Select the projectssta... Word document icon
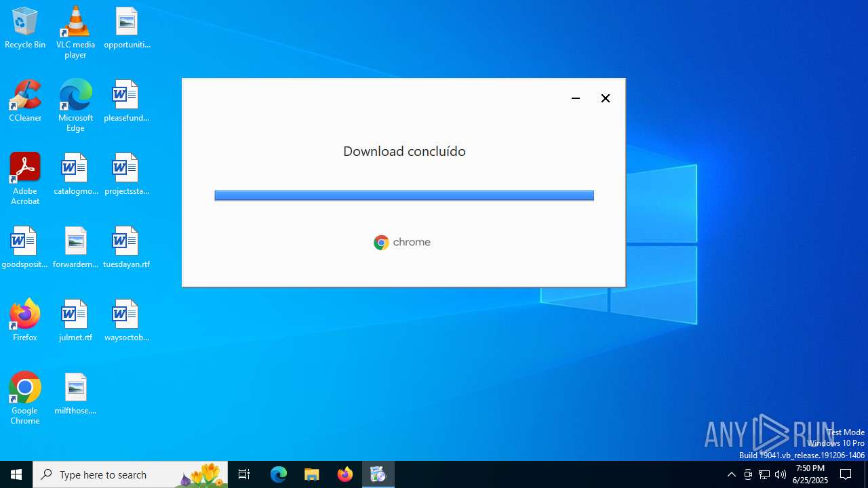 [127, 174]
